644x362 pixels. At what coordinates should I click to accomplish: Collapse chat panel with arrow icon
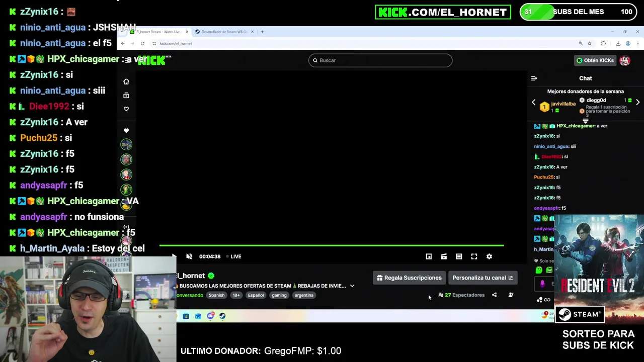point(534,78)
